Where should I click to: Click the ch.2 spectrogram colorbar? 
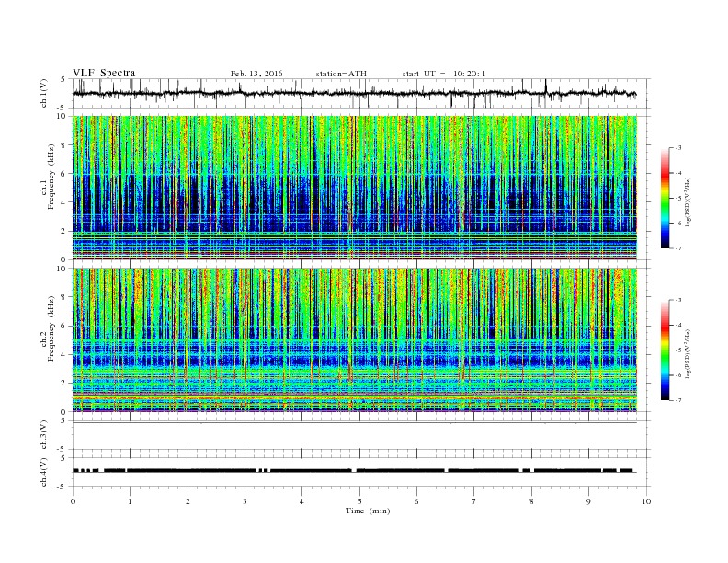click(665, 350)
